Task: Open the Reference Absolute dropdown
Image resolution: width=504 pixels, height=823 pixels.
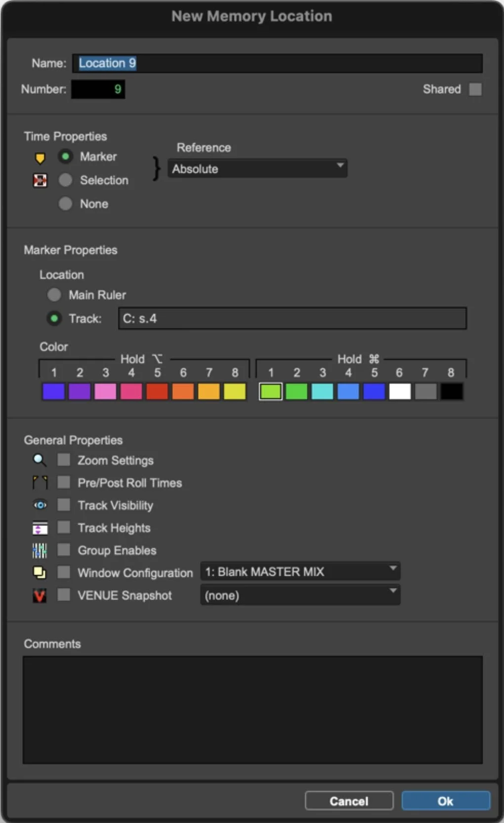Action: [257, 169]
